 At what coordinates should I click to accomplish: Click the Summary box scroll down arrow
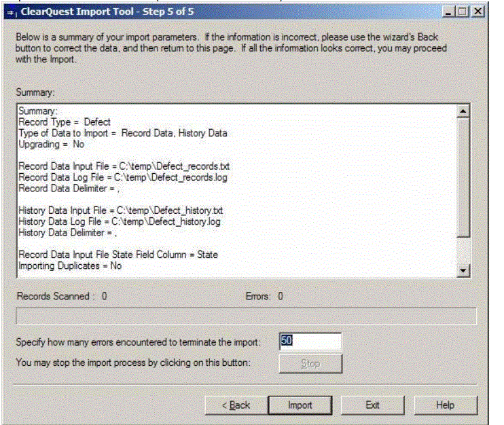[464, 271]
